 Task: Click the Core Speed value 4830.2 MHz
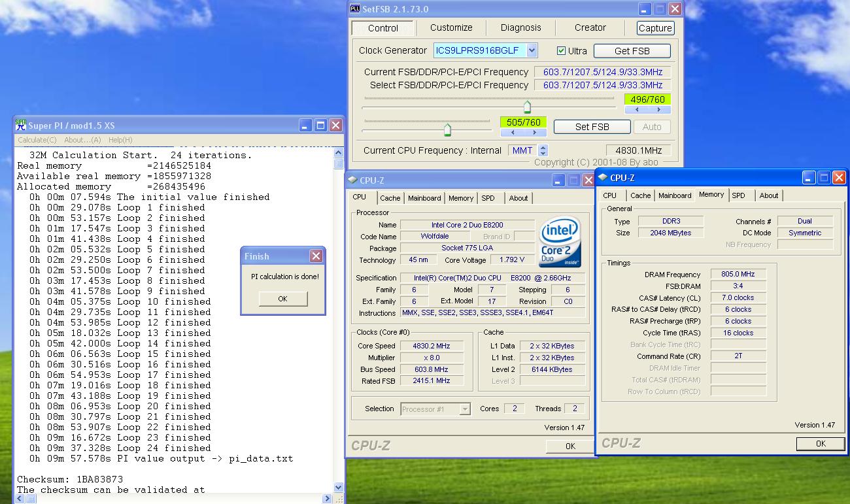click(x=432, y=346)
